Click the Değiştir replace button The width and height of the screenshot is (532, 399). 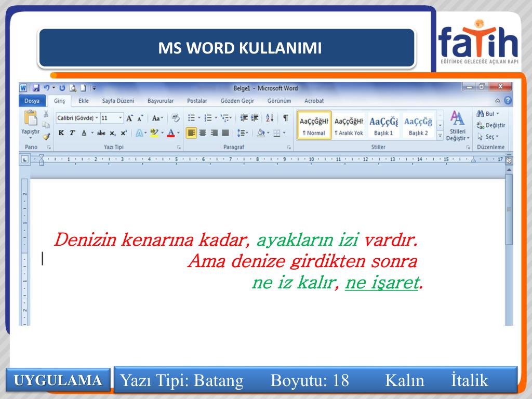click(x=490, y=125)
